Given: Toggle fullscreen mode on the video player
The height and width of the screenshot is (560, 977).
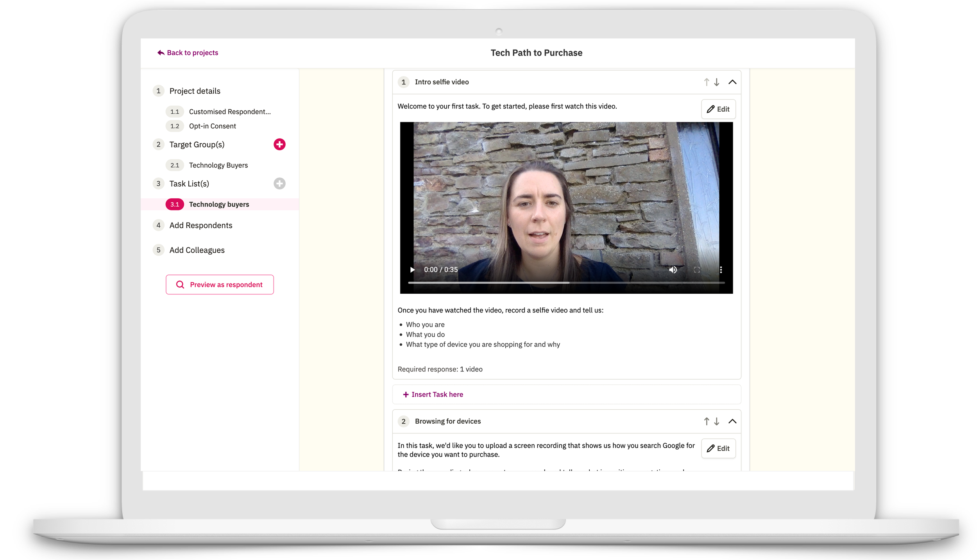Looking at the screenshot, I should tap(697, 269).
